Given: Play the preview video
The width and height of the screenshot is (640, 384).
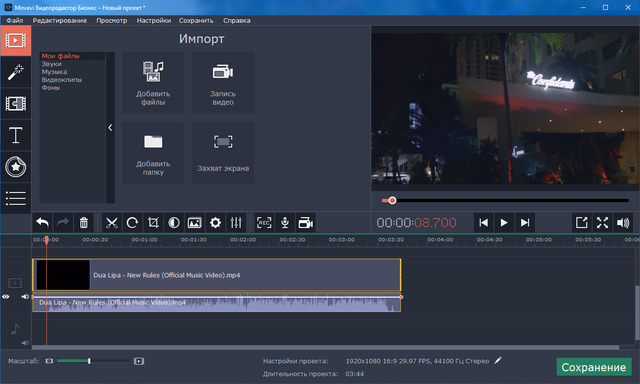Looking at the screenshot, I should tap(504, 223).
